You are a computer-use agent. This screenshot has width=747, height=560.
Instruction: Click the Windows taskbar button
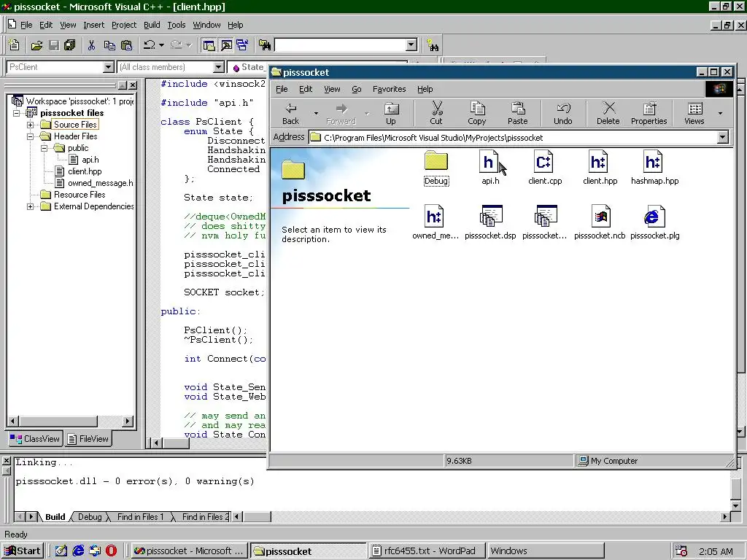point(546,551)
